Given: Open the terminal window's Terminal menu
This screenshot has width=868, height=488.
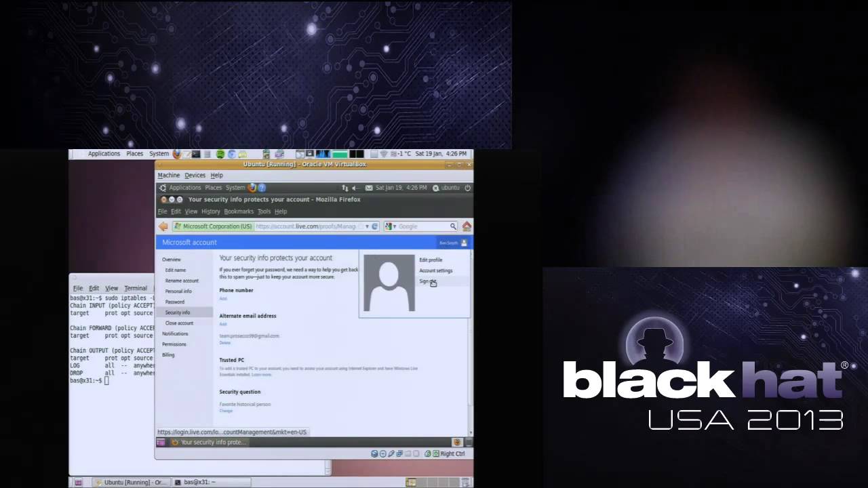Looking at the screenshot, I should [x=136, y=288].
